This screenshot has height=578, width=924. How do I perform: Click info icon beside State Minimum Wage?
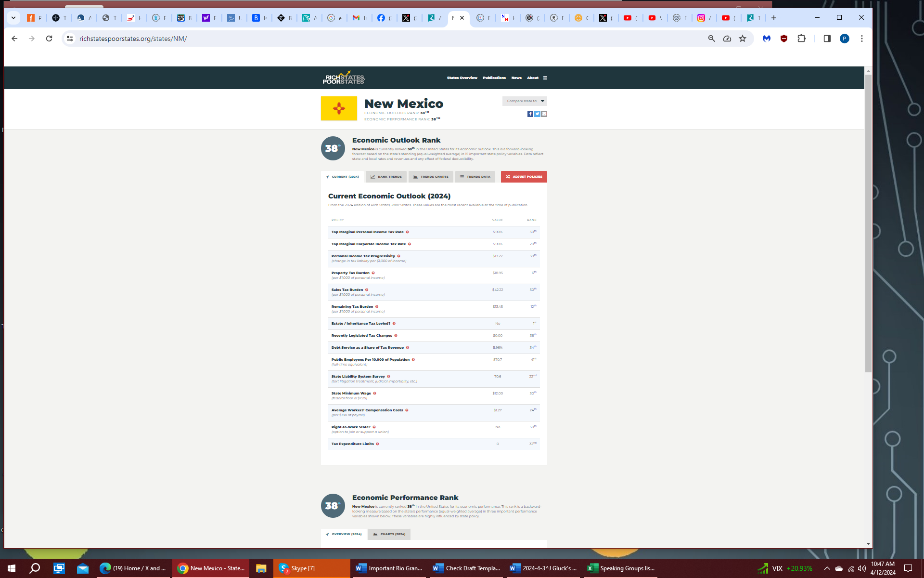coord(375,394)
